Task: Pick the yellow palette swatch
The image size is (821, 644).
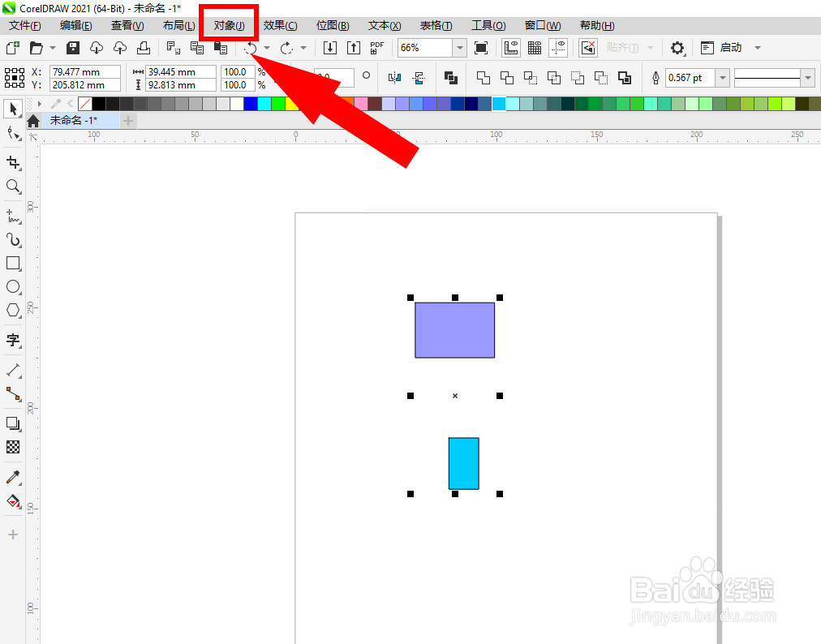Action: (291, 104)
